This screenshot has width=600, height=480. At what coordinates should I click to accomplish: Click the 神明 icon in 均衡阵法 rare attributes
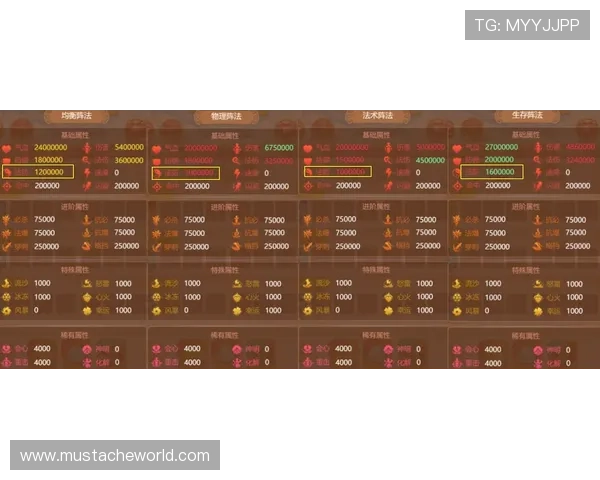pos(87,350)
